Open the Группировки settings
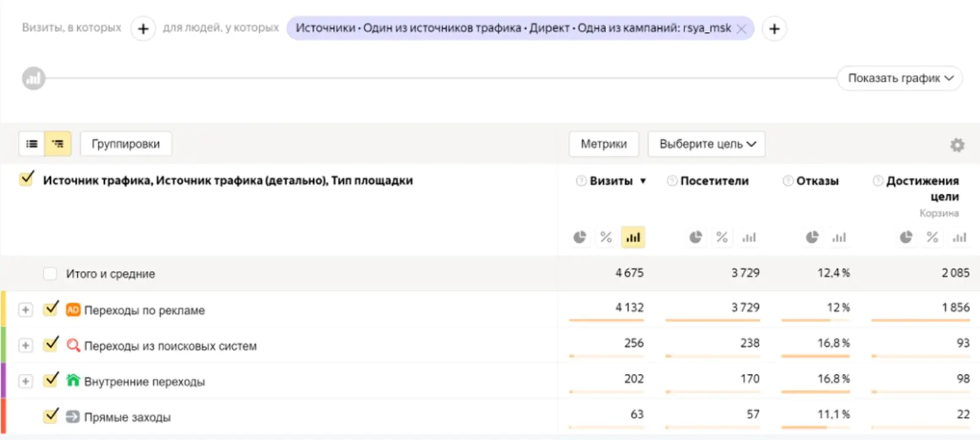The image size is (980, 440). [x=126, y=144]
